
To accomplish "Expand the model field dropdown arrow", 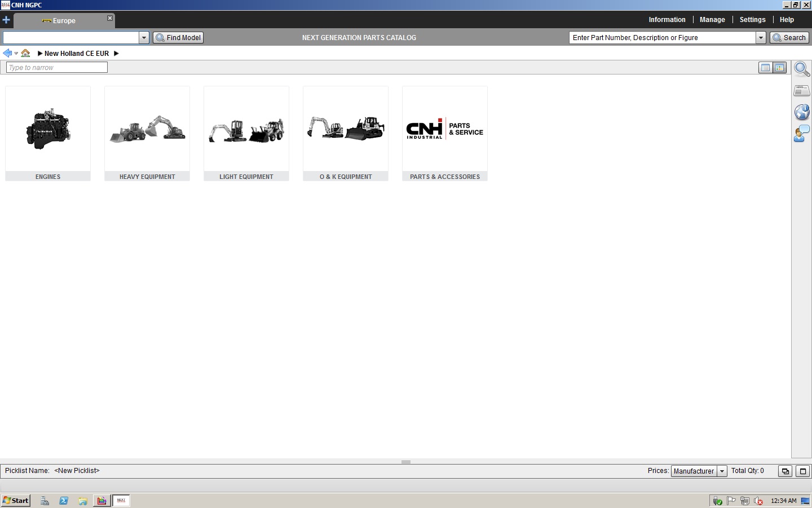I will pos(144,38).
